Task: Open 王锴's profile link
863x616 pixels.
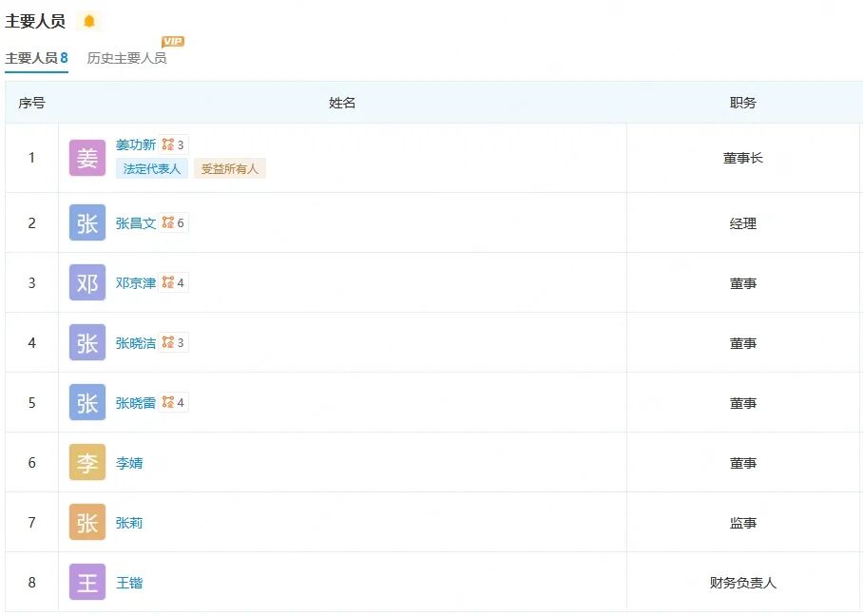Action: click(129, 583)
